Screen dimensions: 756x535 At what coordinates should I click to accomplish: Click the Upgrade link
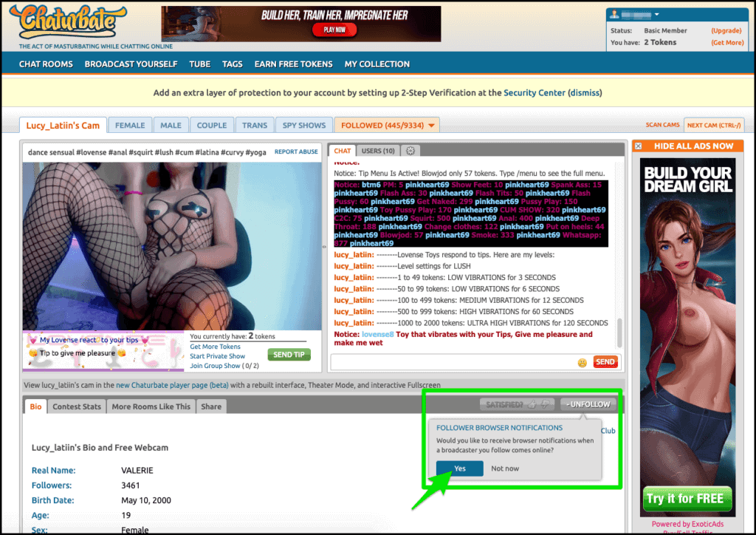726,30
